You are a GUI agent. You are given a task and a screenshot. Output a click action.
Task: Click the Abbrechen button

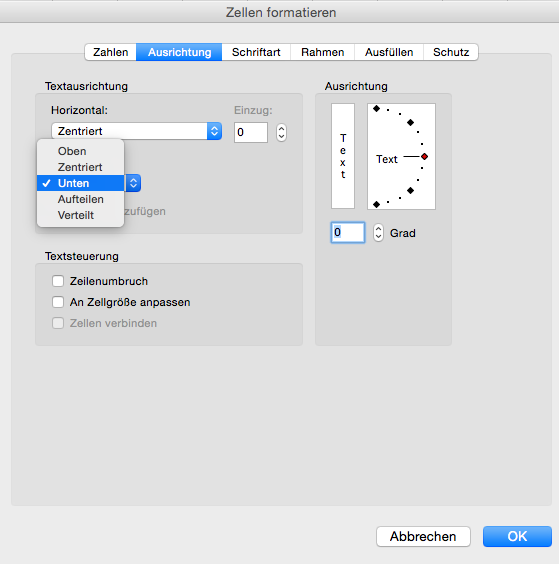click(423, 536)
